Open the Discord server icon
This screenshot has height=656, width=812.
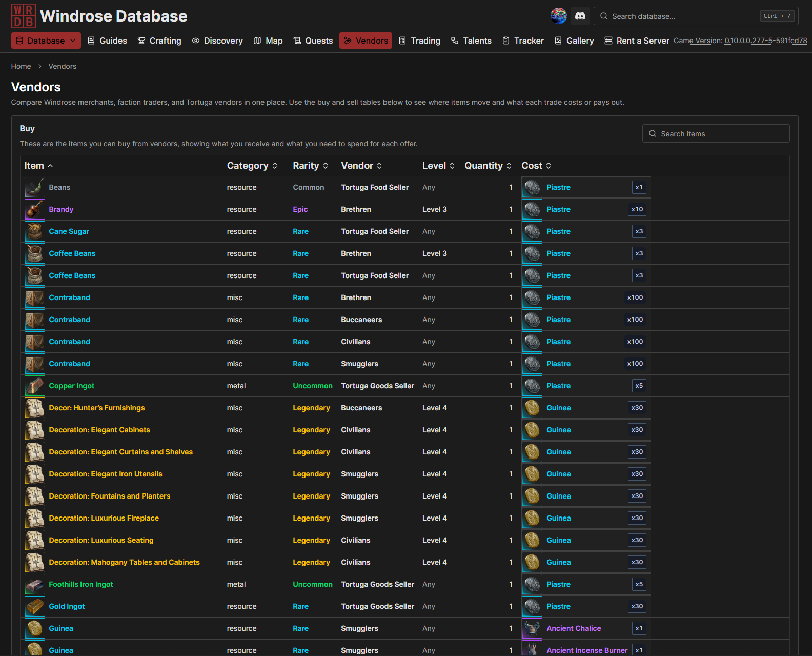point(580,16)
